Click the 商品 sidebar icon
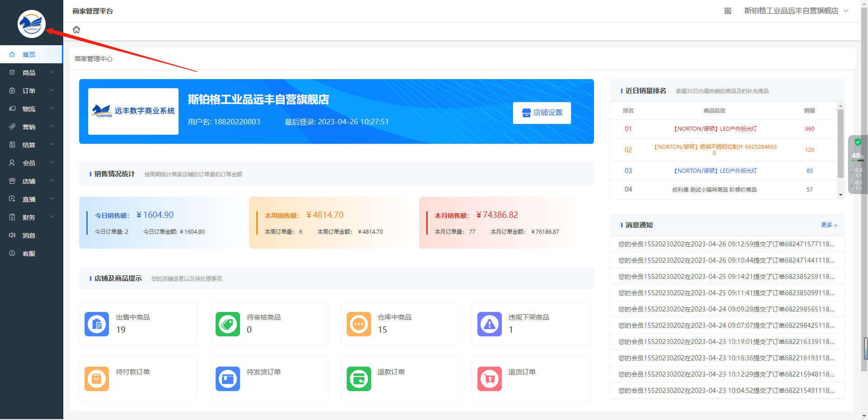Image resolution: width=868 pixels, height=420 pixels. click(12, 73)
